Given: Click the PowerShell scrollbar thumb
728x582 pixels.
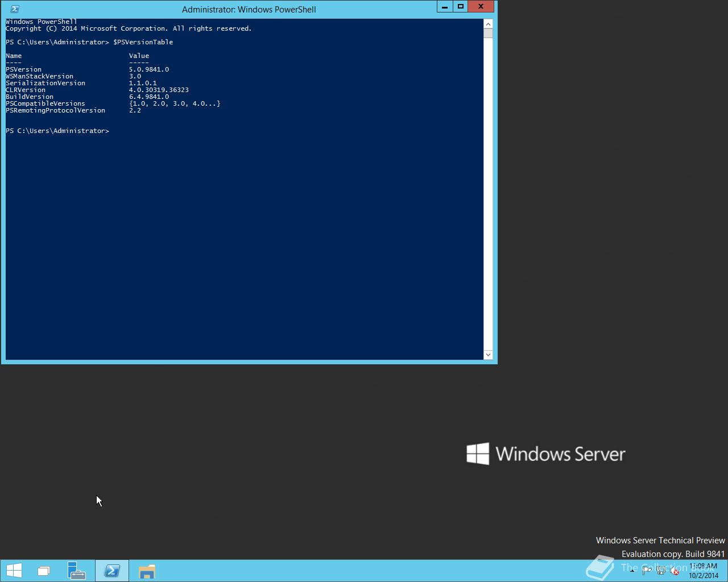Looking at the screenshot, I should coord(488,33).
